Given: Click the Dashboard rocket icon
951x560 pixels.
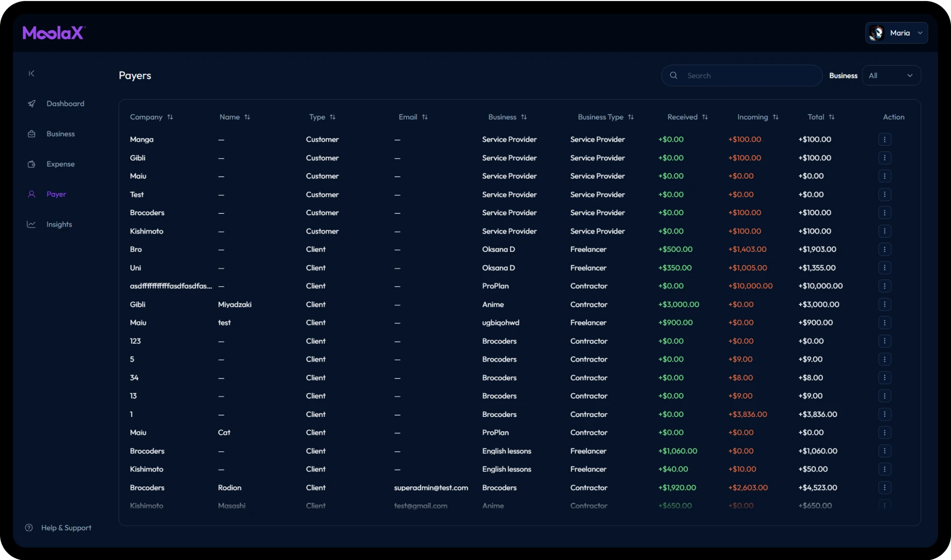Looking at the screenshot, I should pyautogui.click(x=32, y=104).
